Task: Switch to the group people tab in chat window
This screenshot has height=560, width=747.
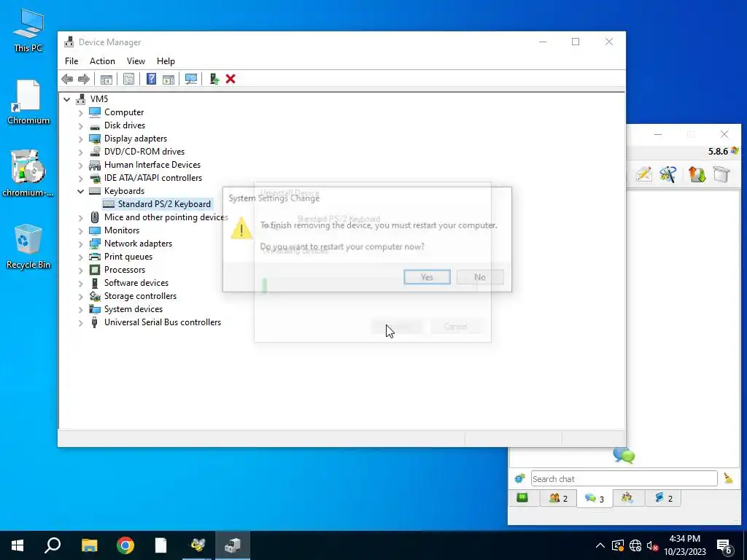Action: coord(627,498)
